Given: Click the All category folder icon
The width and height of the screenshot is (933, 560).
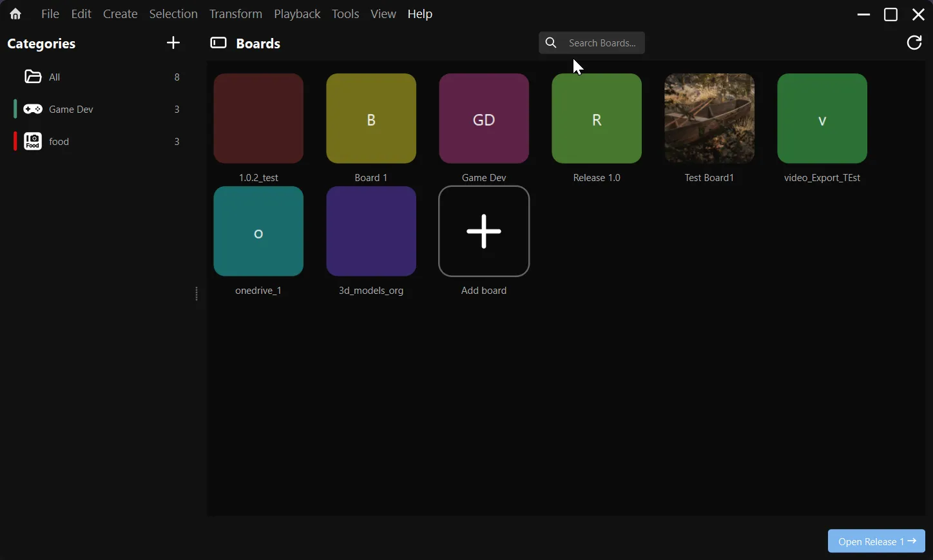Looking at the screenshot, I should [33, 77].
